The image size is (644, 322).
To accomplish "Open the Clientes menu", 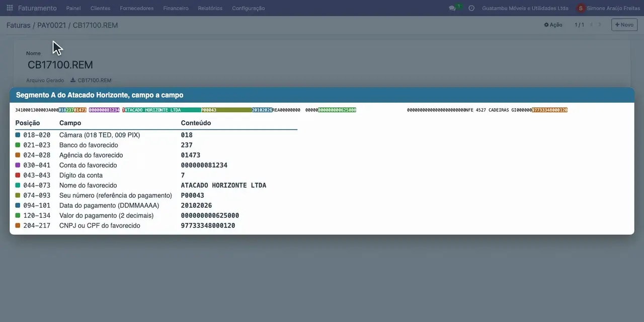I will (x=100, y=8).
